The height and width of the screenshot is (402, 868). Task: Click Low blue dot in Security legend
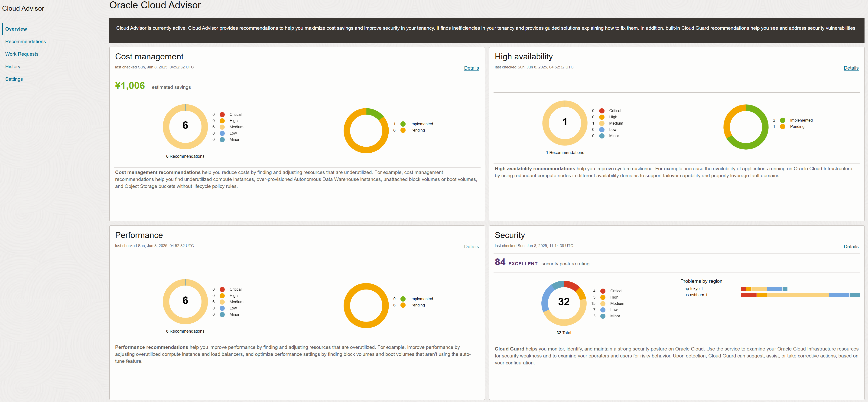click(x=603, y=310)
